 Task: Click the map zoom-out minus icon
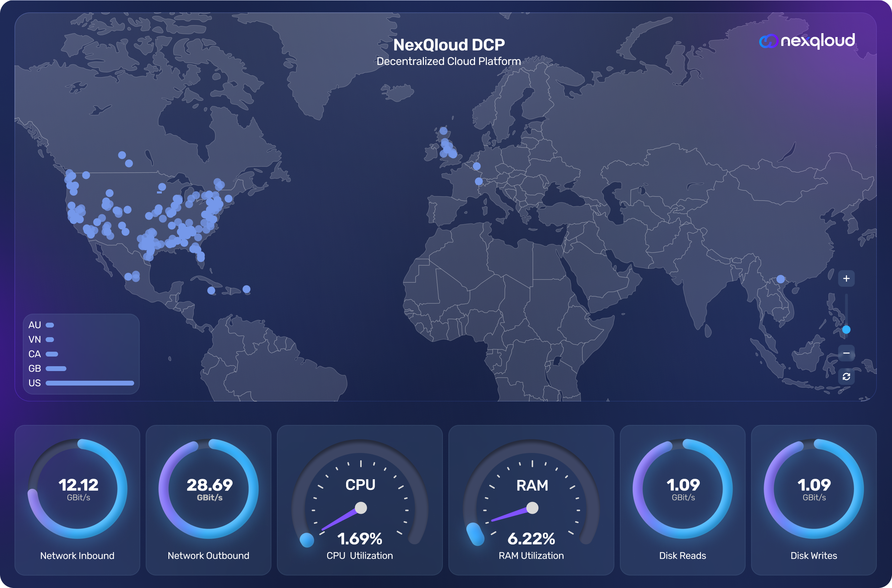coord(846,353)
